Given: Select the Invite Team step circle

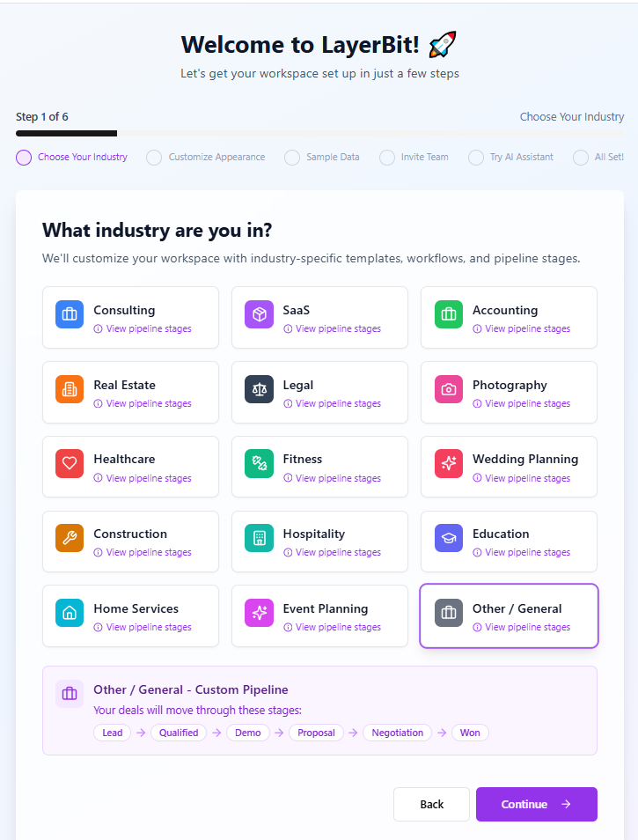Looking at the screenshot, I should pyautogui.click(x=387, y=158).
